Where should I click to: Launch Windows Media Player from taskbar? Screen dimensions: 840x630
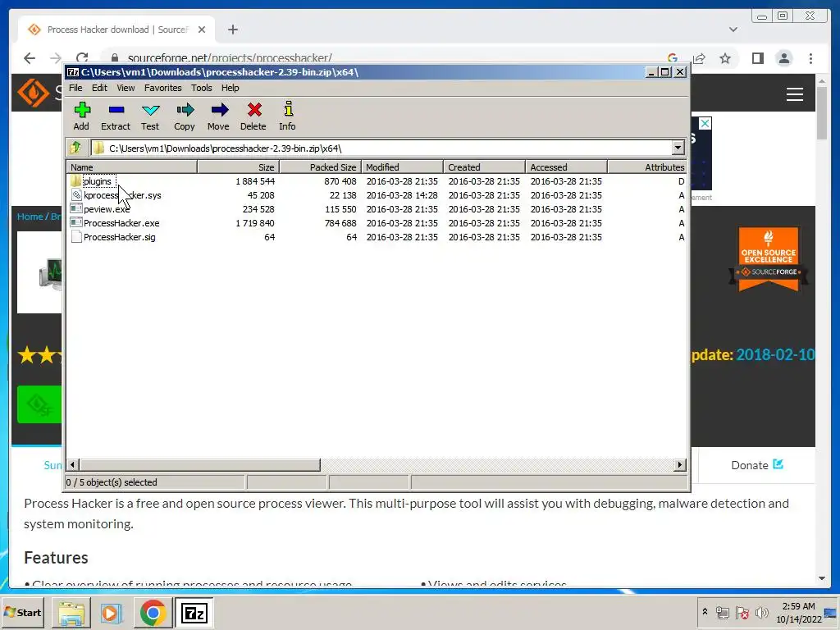[111, 612]
